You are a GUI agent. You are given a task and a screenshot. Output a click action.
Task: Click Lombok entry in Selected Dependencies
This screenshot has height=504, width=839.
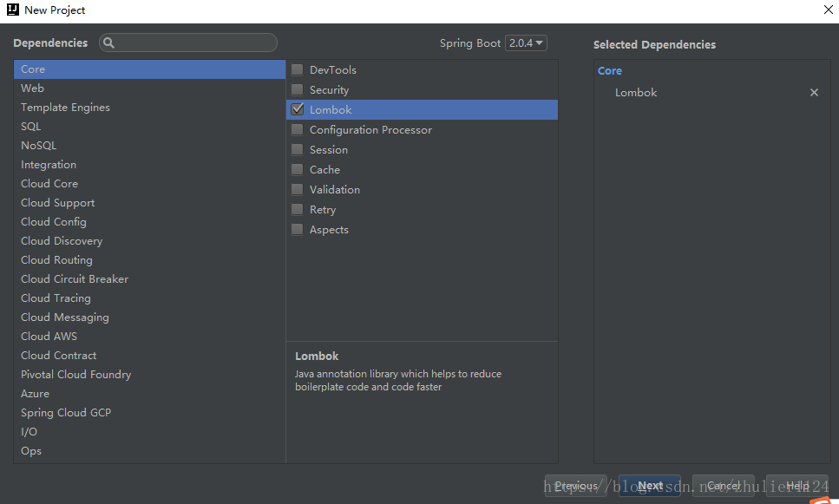coord(636,93)
